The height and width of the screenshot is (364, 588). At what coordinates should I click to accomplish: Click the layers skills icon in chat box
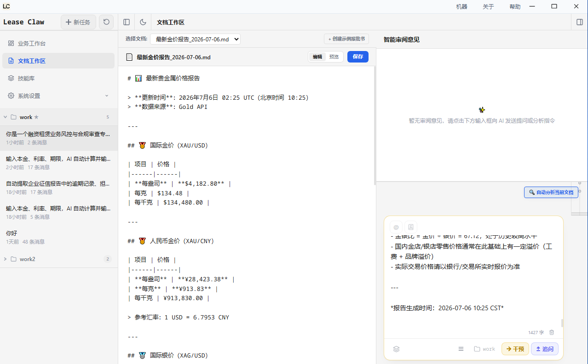(x=396, y=349)
